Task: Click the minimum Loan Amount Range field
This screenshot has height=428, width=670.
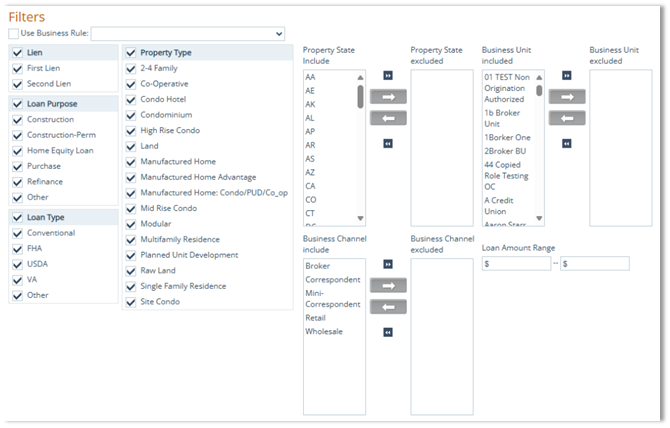Action: [516, 264]
